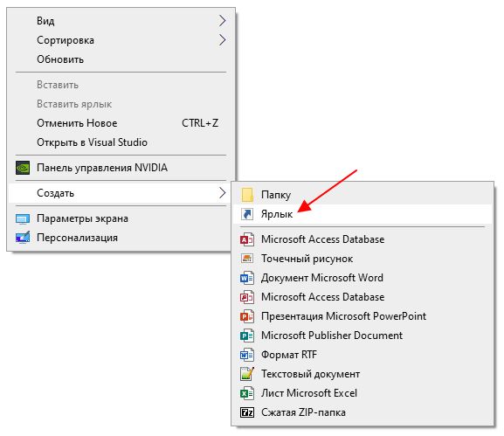Click the yellow folder icon next to Папку
Viewport: 504px width, 436px height.
pos(247,195)
